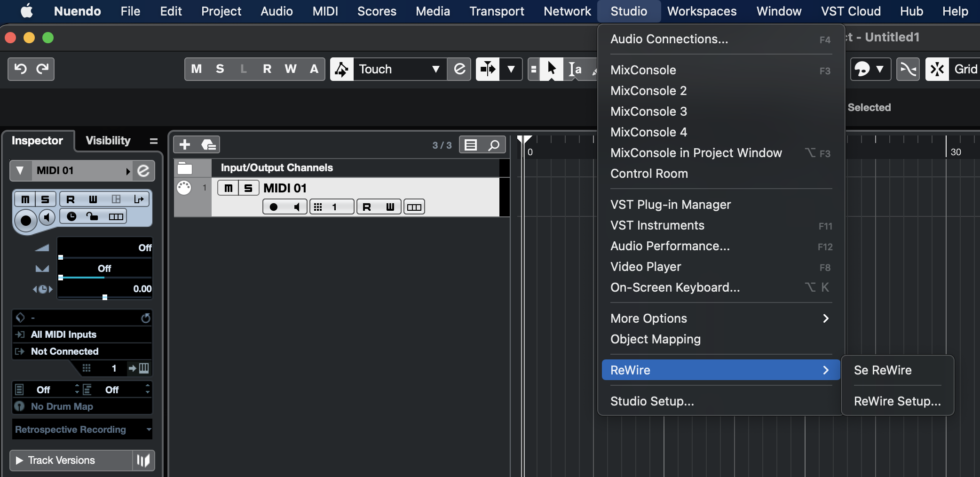This screenshot has height=477, width=980.
Task: Select the Object Selection arrow tool
Action: [552, 69]
